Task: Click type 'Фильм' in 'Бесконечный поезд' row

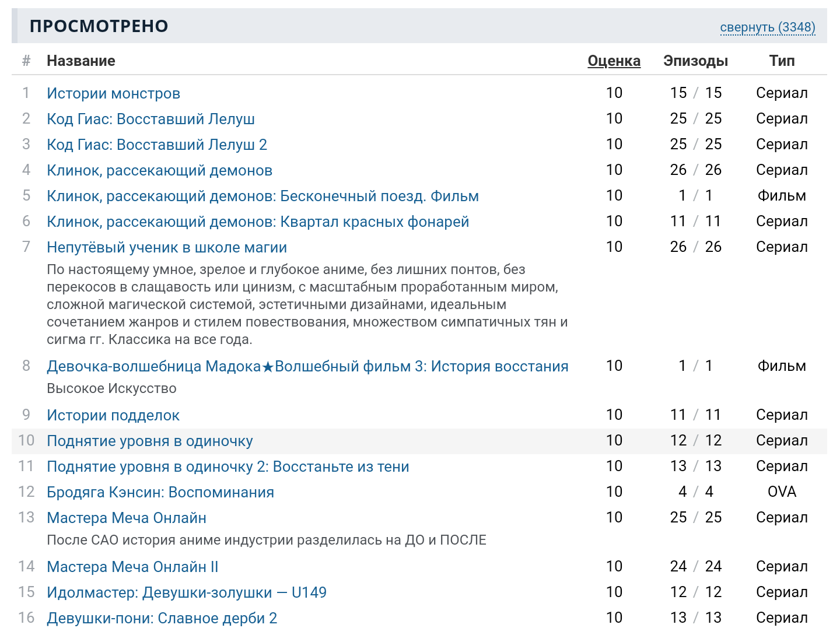Action: point(782,195)
